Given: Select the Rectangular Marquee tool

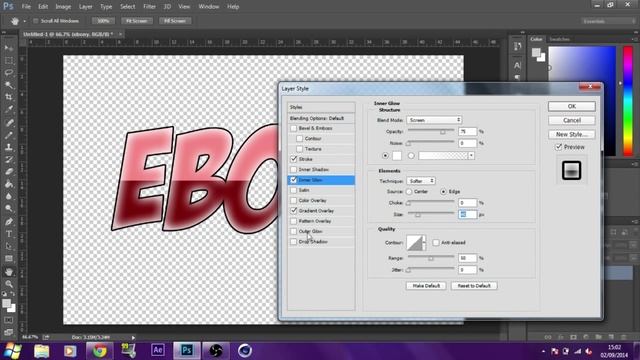Looking at the screenshot, I should point(9,60).
